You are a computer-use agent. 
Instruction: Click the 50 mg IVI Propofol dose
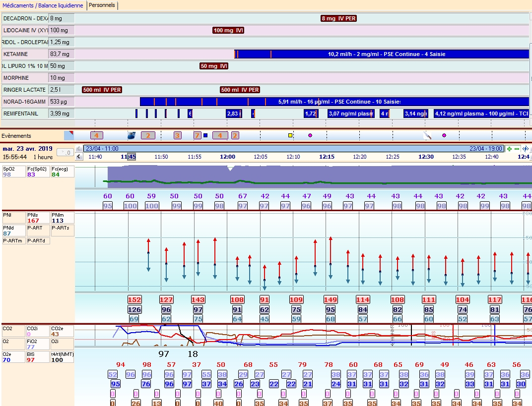(x=214, y=66)
